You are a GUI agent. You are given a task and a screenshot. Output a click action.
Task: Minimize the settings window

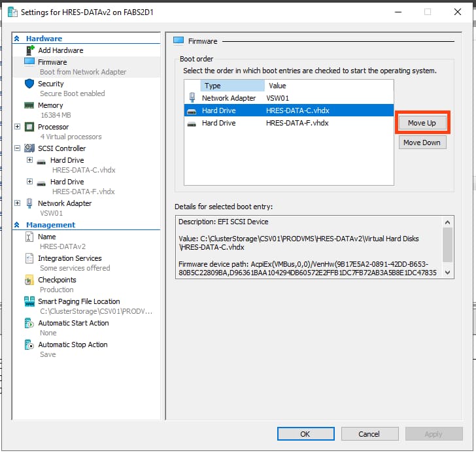click(x=399, y=12)
